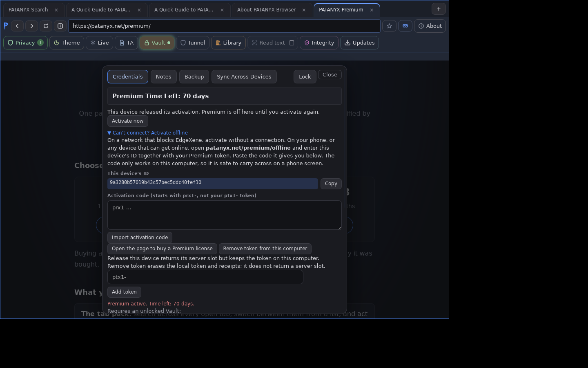
Task: Reload the page with the refresh icon
Action: pos(46,26)
